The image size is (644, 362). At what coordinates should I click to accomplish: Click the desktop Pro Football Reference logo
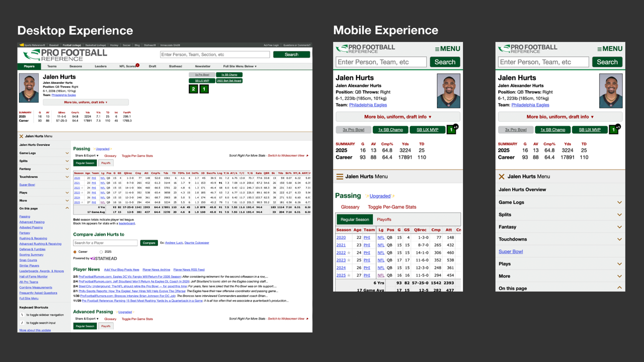(63, 54)
